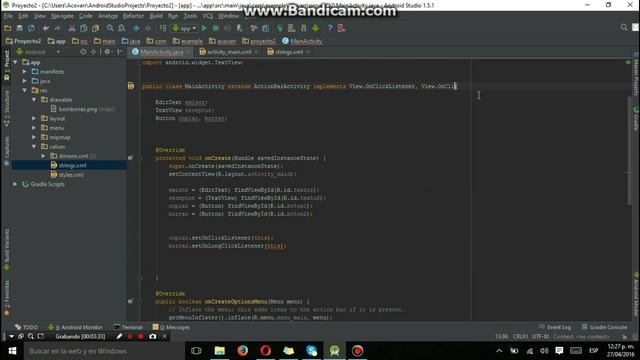640x360 pixels.
Task: Toggle the Messages tool window
Action: click(x=171, y=327)
